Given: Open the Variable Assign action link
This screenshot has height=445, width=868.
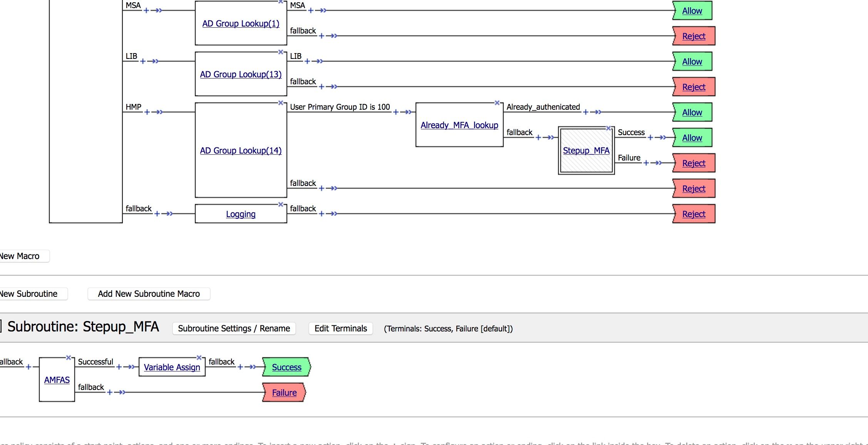Looking at the screenshot, I should 172,367.
